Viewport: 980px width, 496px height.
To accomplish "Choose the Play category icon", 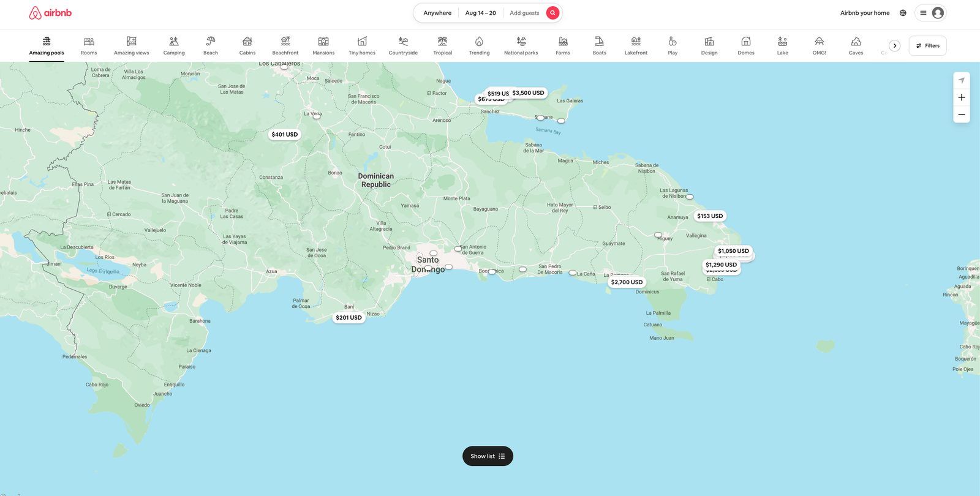I will pyautogui.click(x=673, y=42).
